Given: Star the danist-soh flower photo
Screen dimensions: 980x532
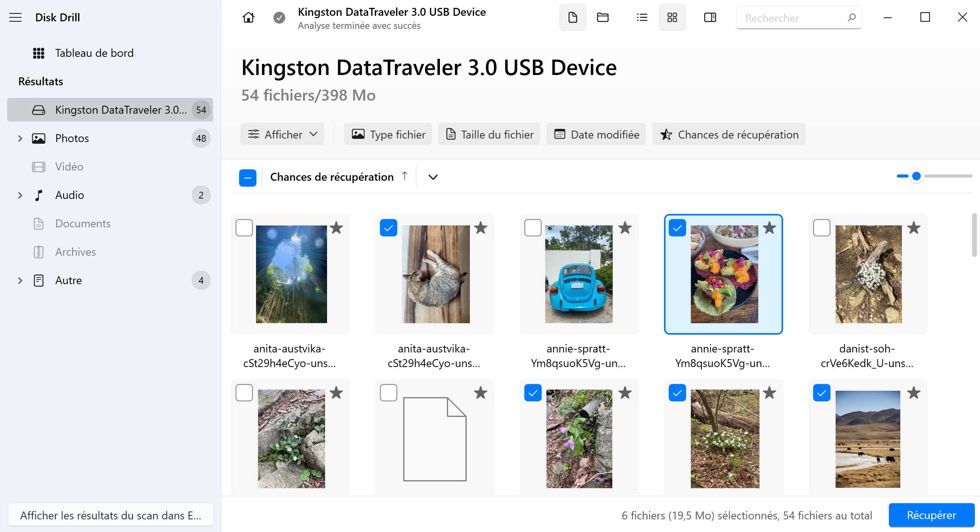Looking at the screenshot, I should (x=914, y=228).
